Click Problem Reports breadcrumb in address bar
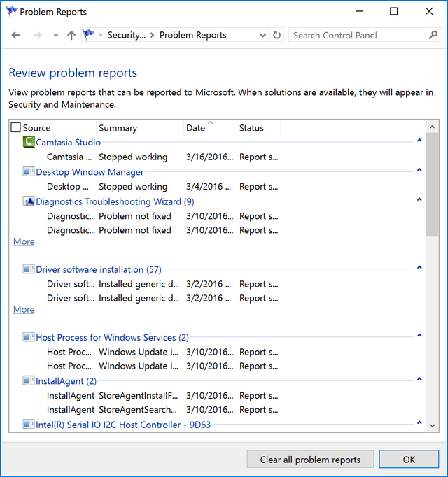This screenshot has width=448, height=477. coord(193,35)
